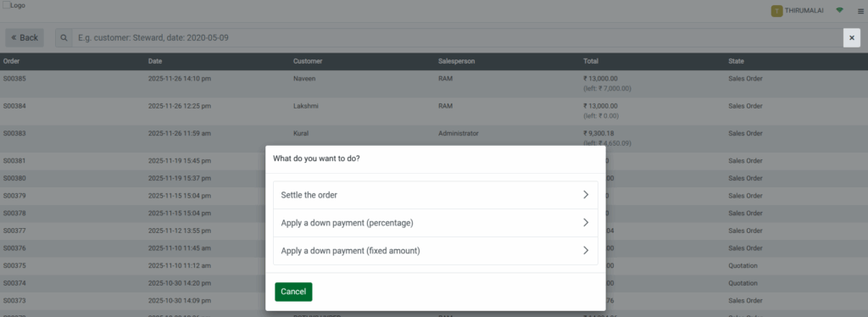This screenshot has height=317, width=868.
Task: Click the Logo image placeholder
Action: (x=14, y=5)
